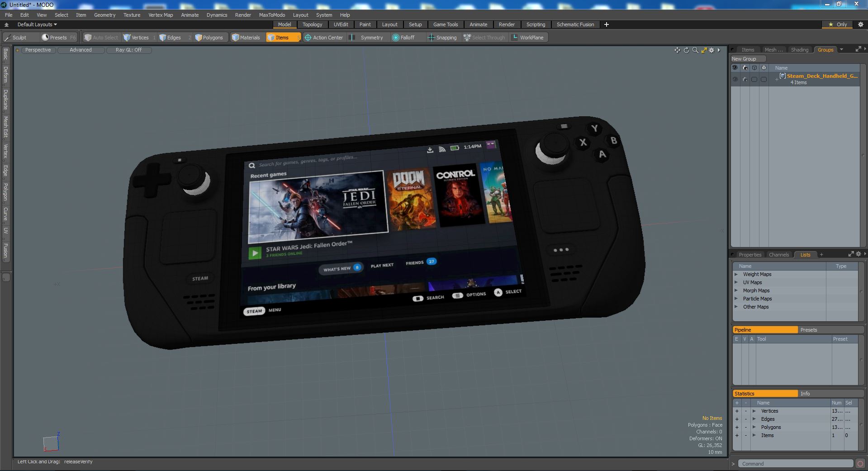This screenshot has height=471, width=868.
Task: Click the viewport pan/move icon
Action: (677, 50)
